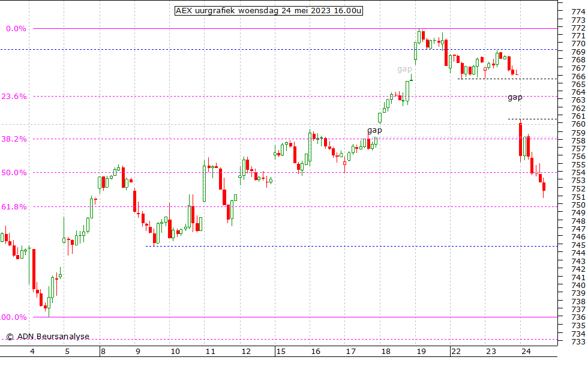Click date label '8' on the time axis
Viewport: 588px width, 366px height.
[103, 352]
